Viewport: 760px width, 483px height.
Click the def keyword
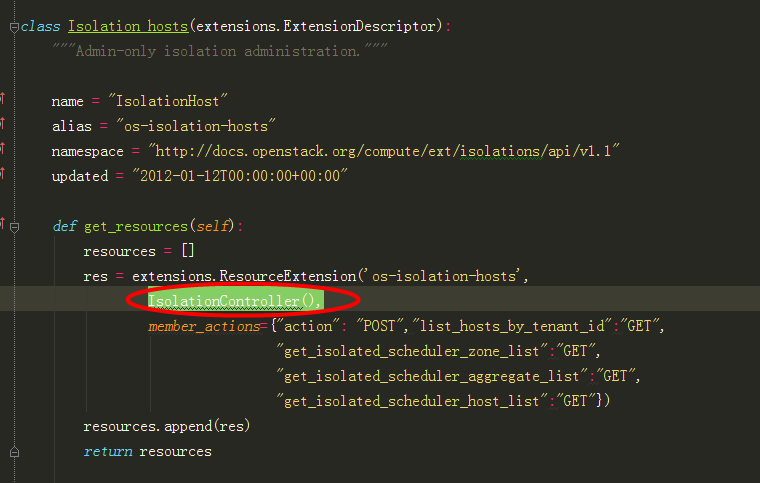click(x=64, y=226)
